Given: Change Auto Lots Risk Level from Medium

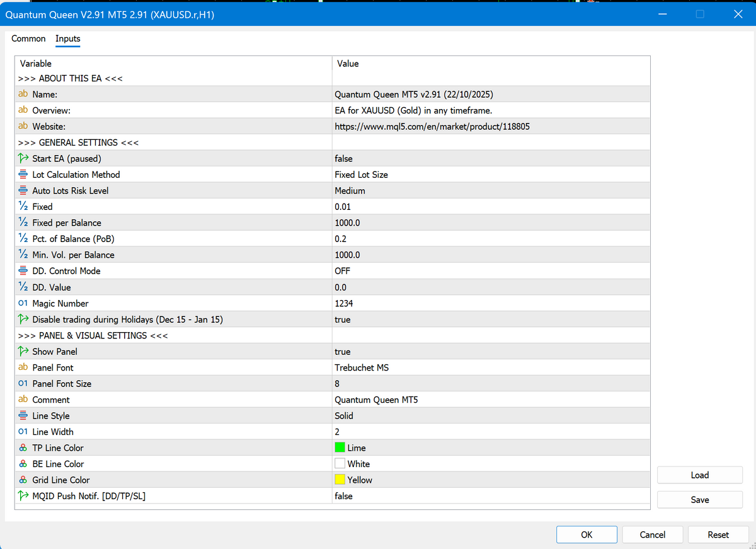Looking at the screenshot, I should [x=441, y=190].
